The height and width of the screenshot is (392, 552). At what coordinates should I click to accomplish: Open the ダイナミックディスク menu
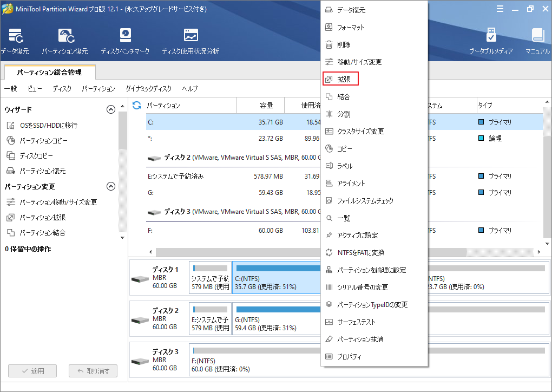148,88
